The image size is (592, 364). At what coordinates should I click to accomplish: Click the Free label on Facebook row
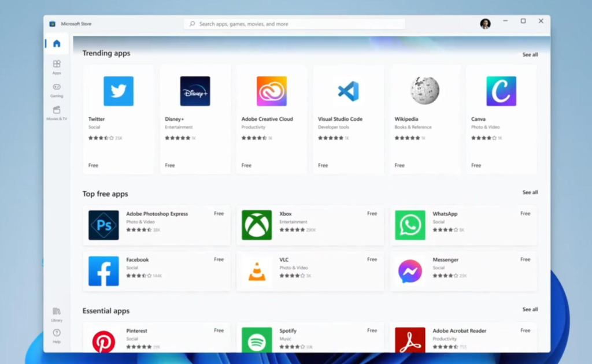tap(219, 259)
